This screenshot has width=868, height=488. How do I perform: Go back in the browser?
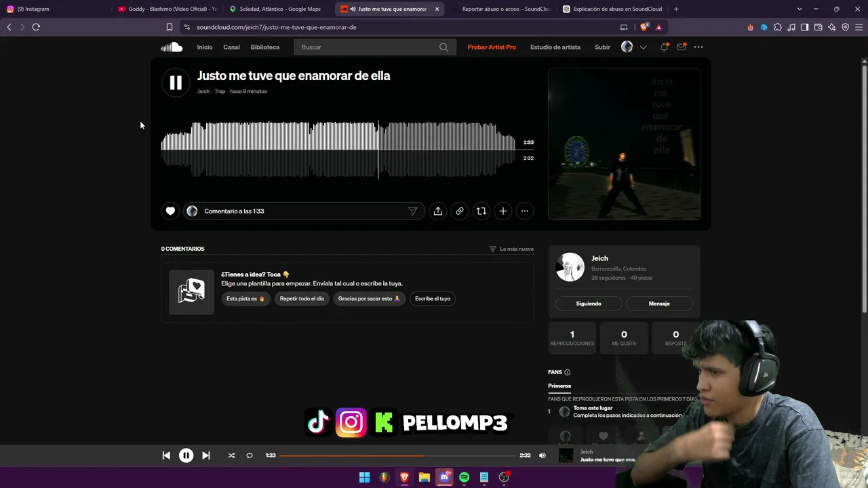click(9, 27)
